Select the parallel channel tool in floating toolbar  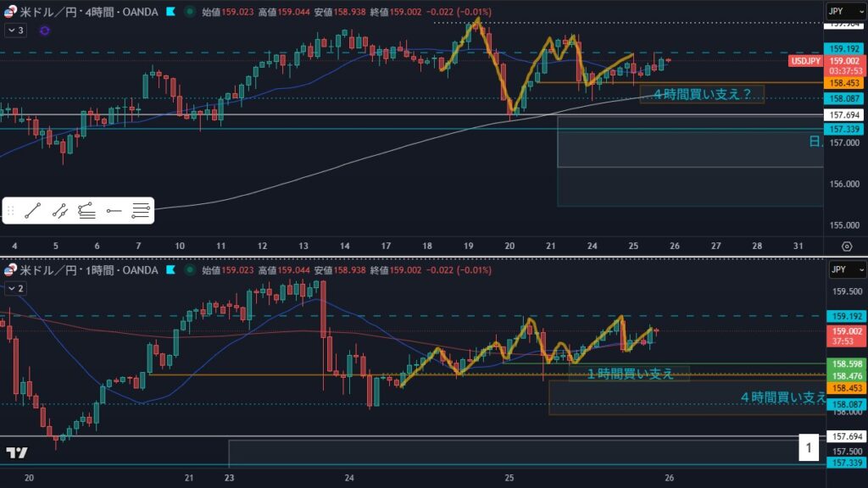[x=59, y=210]
